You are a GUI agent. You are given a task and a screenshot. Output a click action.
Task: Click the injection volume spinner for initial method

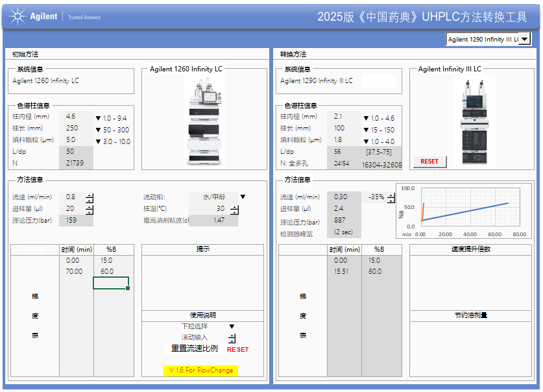(90, 210)
